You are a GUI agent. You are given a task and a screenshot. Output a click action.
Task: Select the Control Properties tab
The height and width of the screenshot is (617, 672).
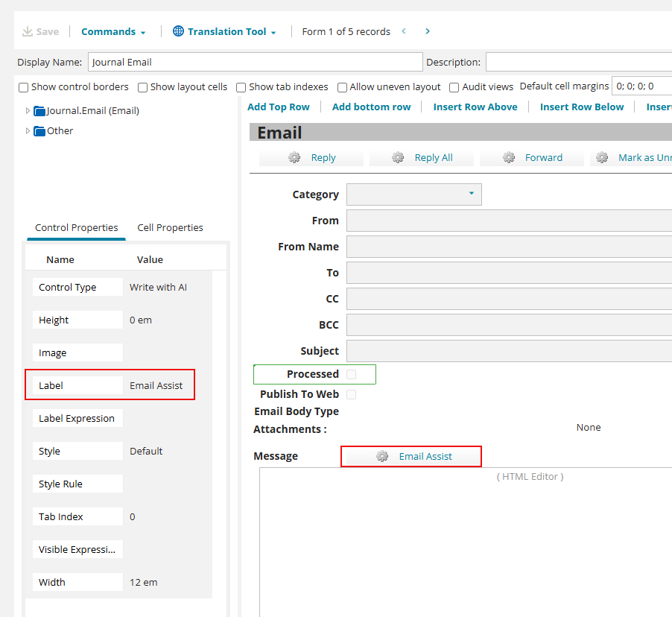tap(76, 228)
